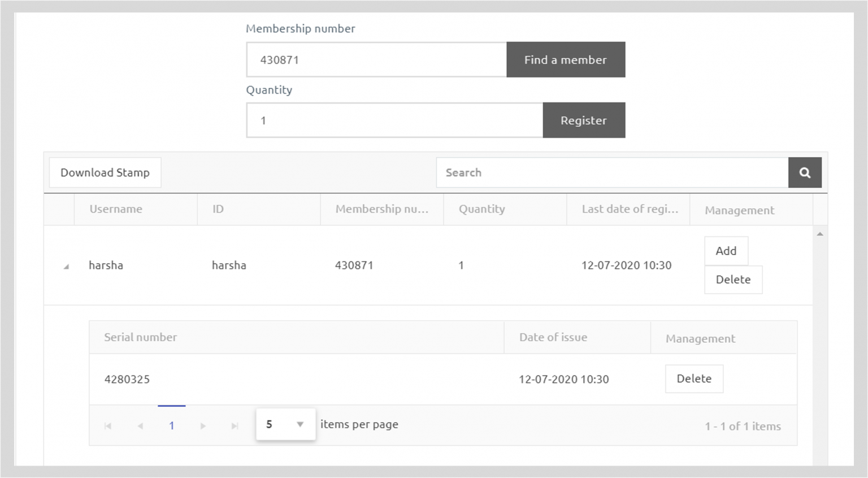Click Download Stamp

click(x=105, y=173)
